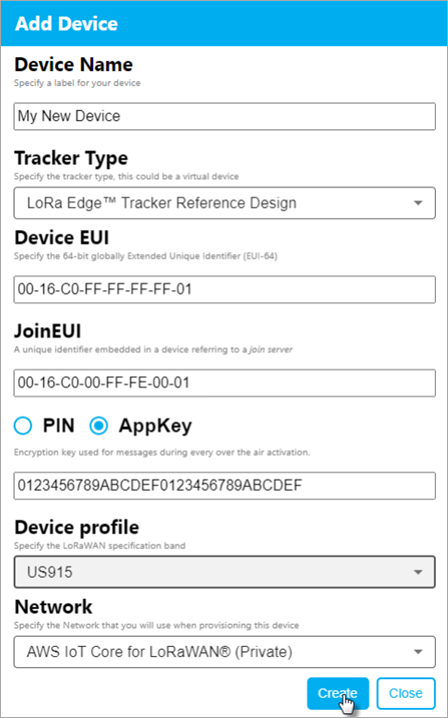Click the Tracker Type heading
The width and height of the screenshot is (448, 718).
click(x=71, y=158)
